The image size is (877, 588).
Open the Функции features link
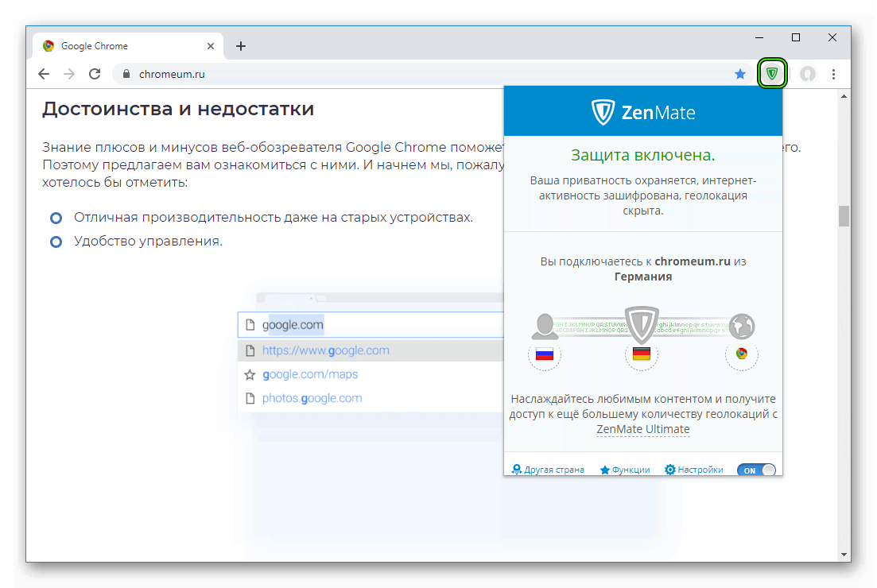625,470
